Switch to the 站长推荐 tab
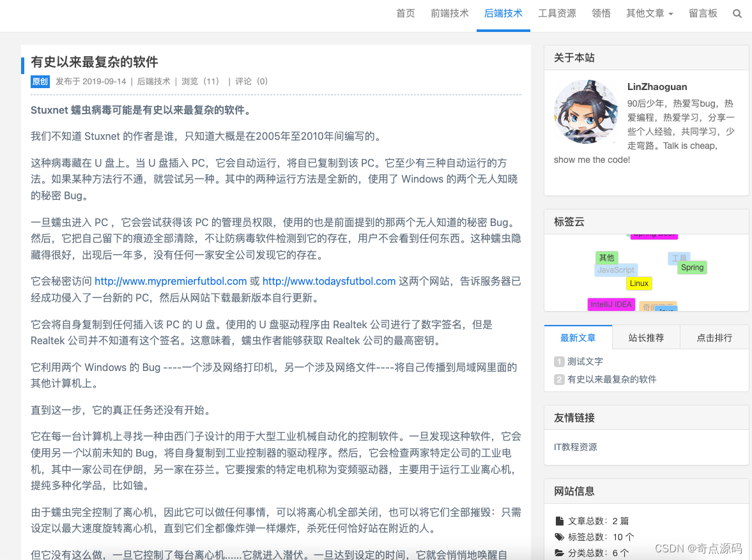Image resolution: width=752 pixels, height=560 pixels. 647,338
